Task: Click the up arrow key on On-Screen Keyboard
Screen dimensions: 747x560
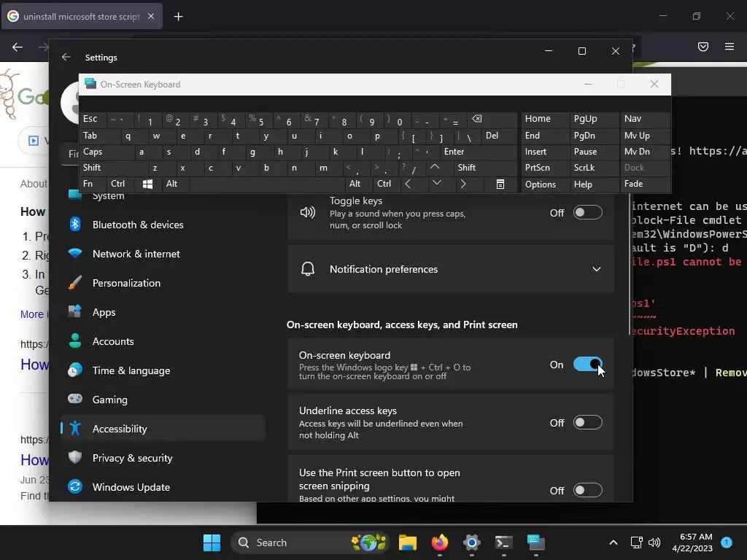Action: [x=435, y=168]
